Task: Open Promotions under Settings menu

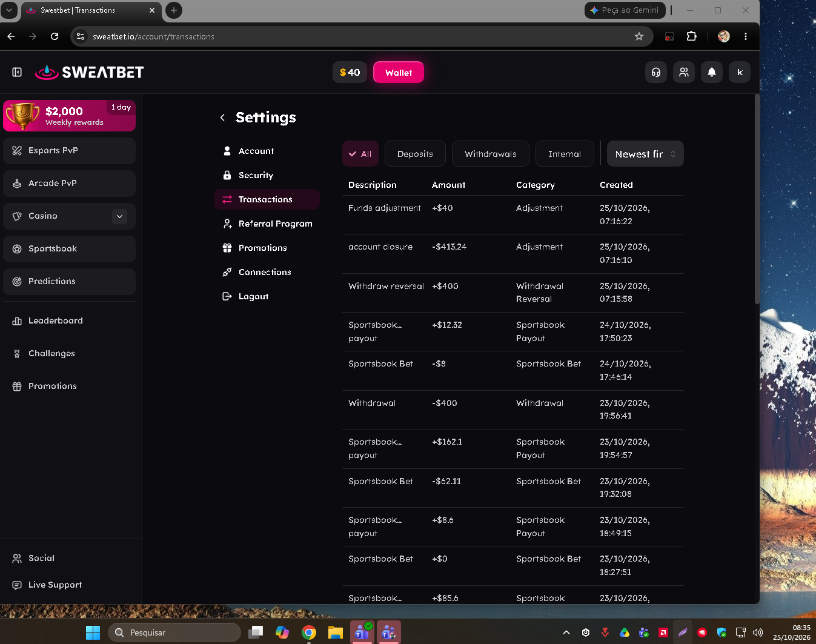Action: (267, 248)
